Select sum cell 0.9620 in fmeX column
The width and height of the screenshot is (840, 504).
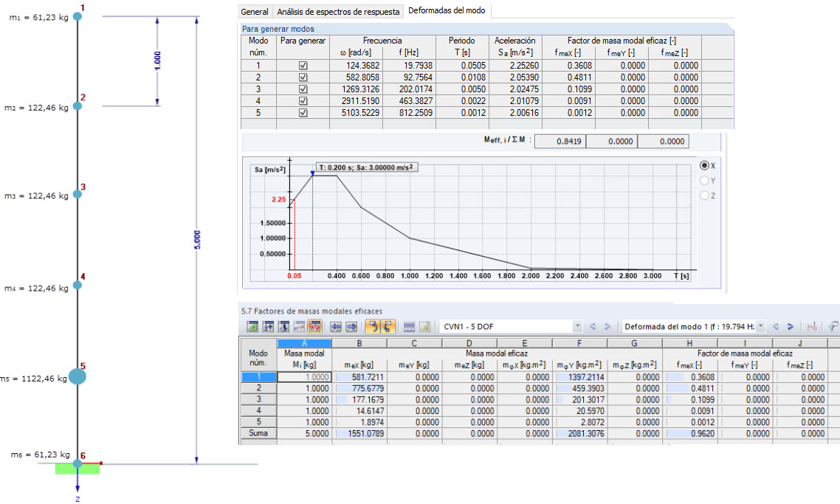[x=690, y=433]
